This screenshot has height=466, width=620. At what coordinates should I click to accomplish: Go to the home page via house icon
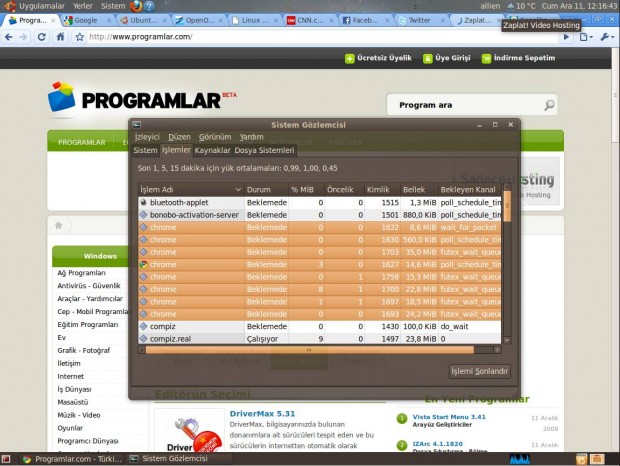click(x=60, y=37)
